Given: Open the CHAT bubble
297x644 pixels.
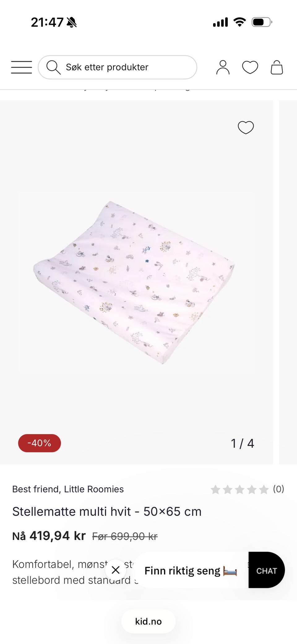Looking at the screenshot, I should 267,570.
